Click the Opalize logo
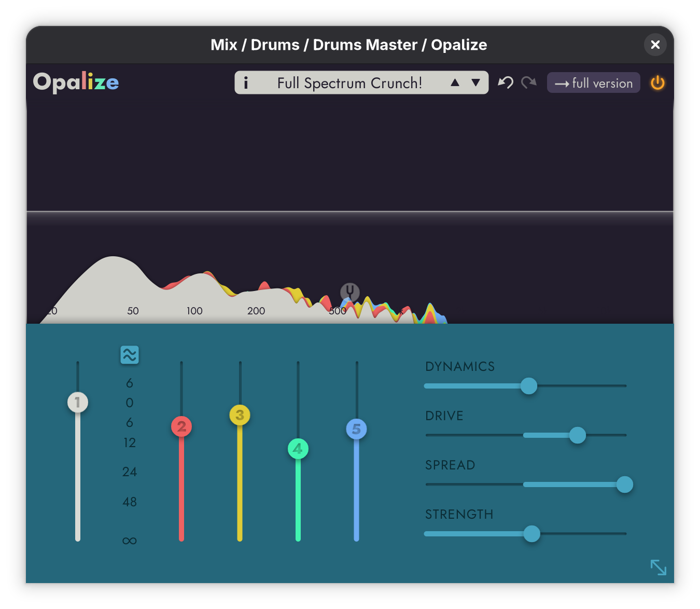This screenshot has height=609, width=700. 76,82
